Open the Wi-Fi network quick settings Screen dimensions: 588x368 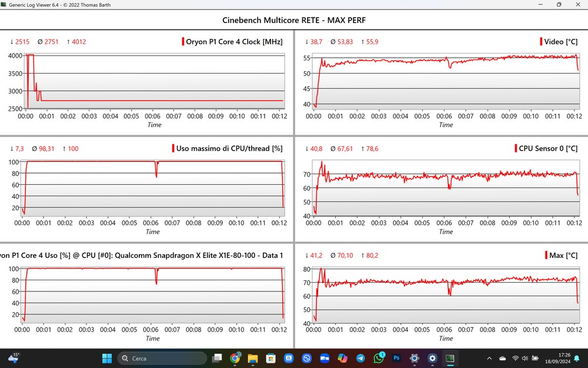[x=516, y=358]
